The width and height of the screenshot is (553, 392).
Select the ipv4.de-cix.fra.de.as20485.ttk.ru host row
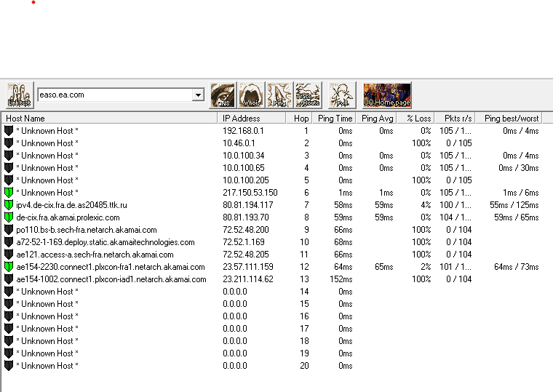72,205
